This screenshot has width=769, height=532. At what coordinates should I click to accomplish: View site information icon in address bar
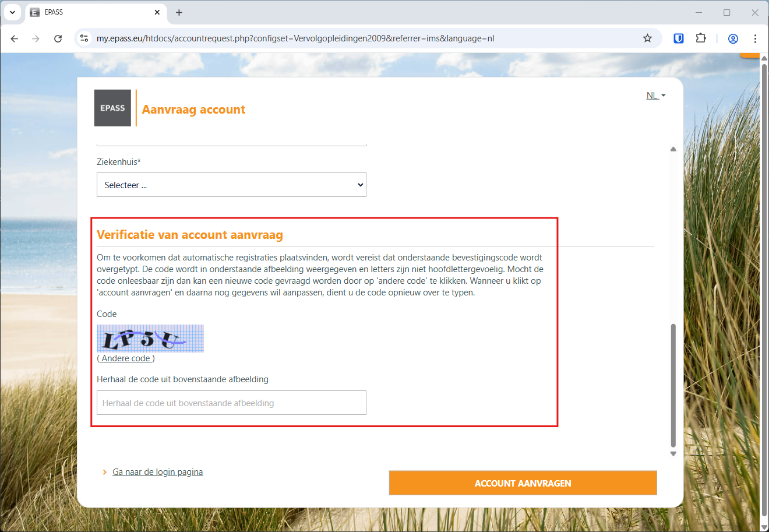[84, 38]
